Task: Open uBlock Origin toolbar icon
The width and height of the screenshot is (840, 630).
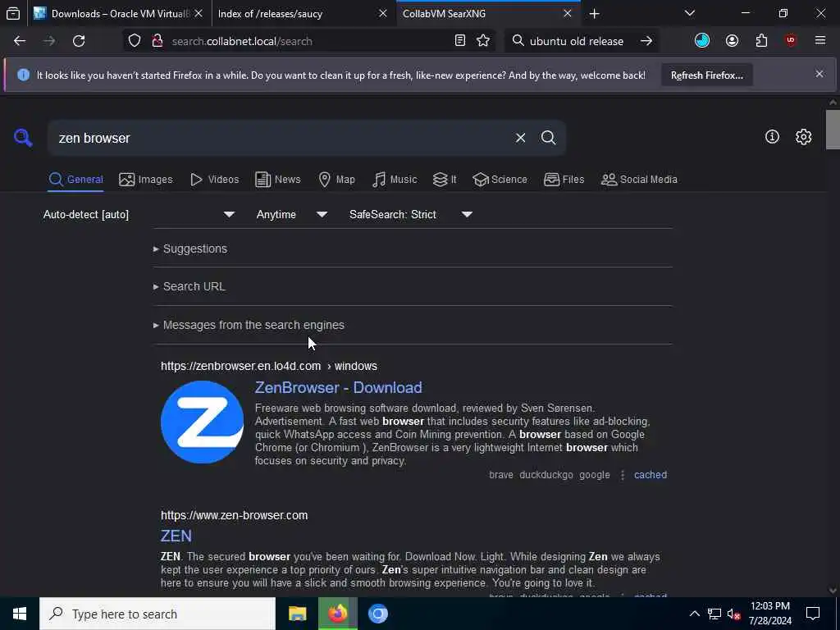Action: pos(791,41)
